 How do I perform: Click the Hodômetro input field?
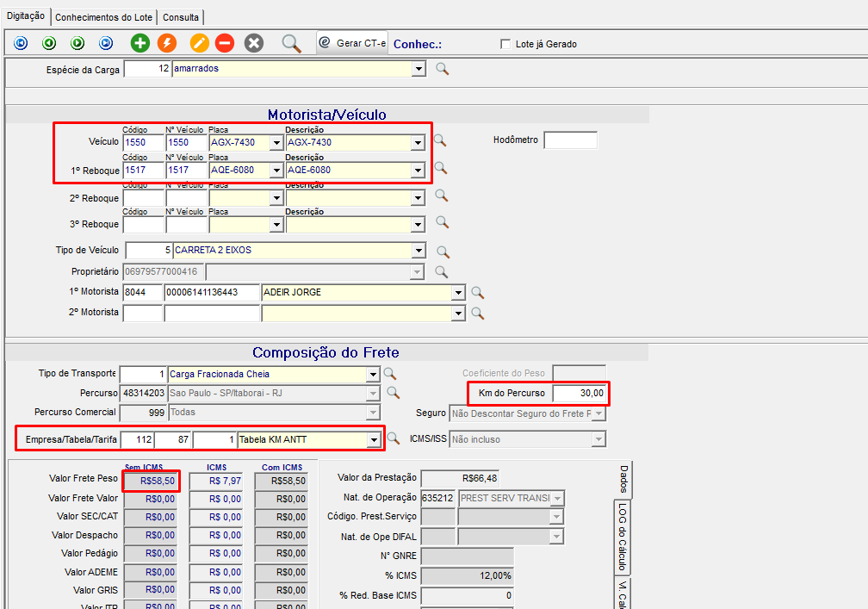(x=570, y=140)
